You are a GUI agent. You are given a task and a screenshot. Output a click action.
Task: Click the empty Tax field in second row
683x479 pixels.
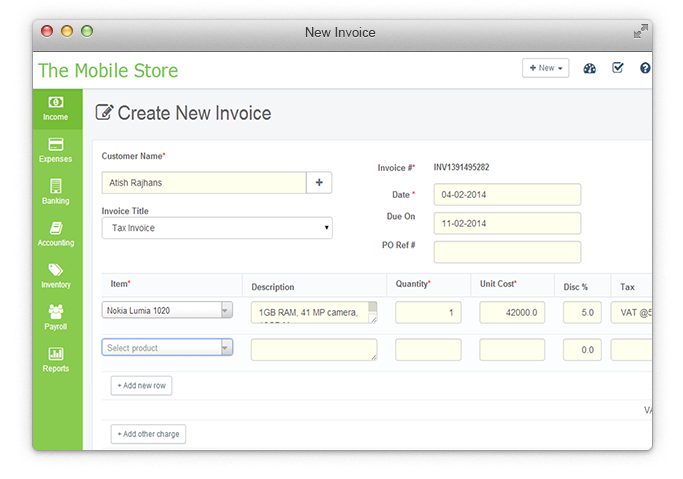point(631,350)
